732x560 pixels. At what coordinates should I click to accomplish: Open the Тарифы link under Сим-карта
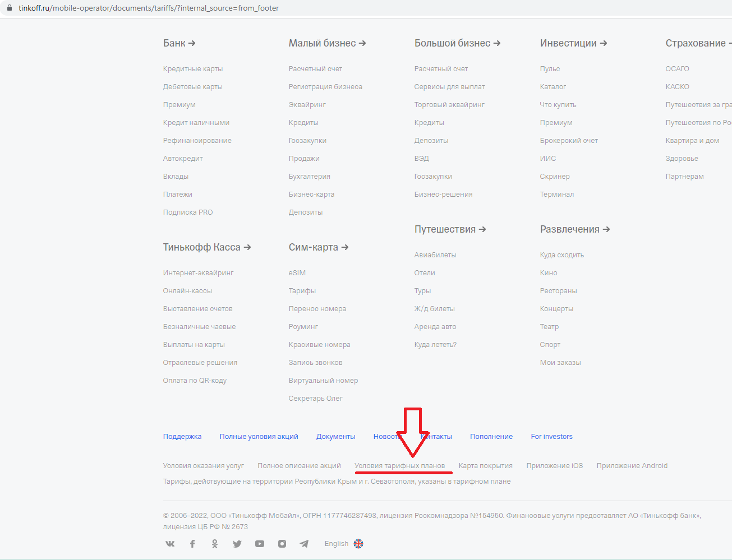pos(302,291)
